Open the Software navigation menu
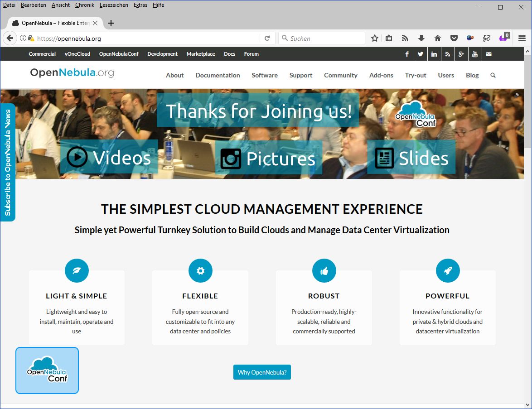Viewport: 532px width, 409px height. coord(265,75)
